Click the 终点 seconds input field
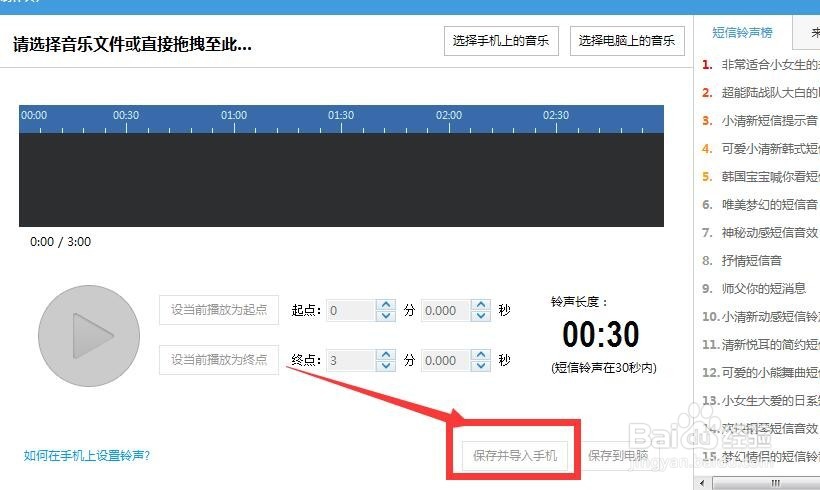 click(447, 360)
